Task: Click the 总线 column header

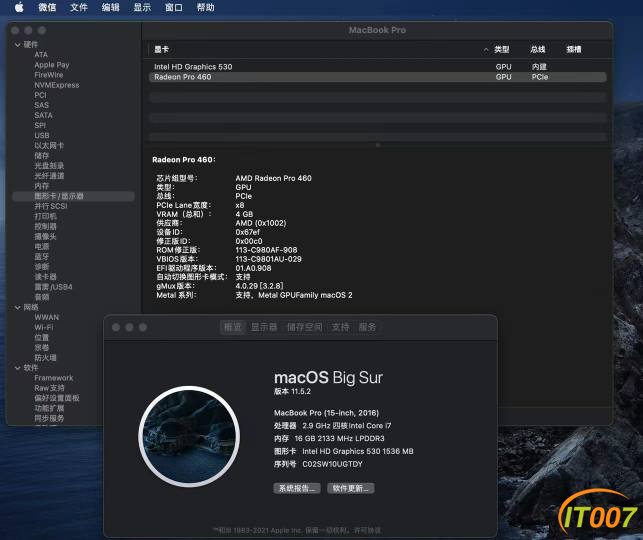Action: point(538,50)
